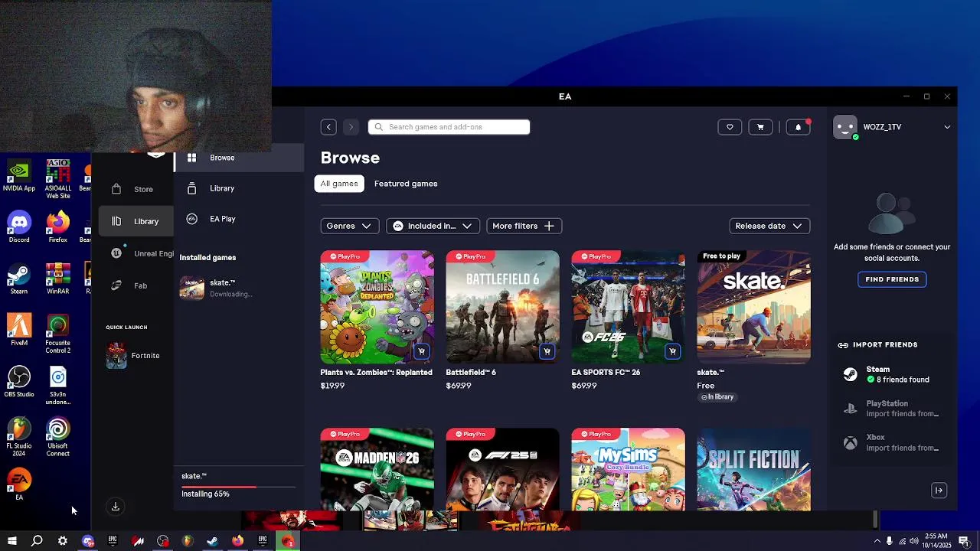The height and width of the screenshot is (551, 980).
Task: Open Library in the Epic Games launcher
Action: [x=136, y=221]
